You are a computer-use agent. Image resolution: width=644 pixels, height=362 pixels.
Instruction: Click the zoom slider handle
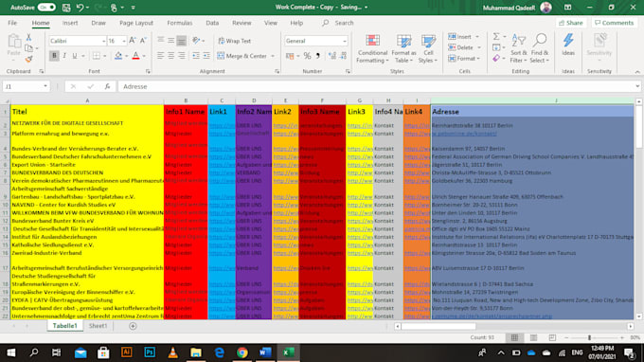click(x=589, y=337)
